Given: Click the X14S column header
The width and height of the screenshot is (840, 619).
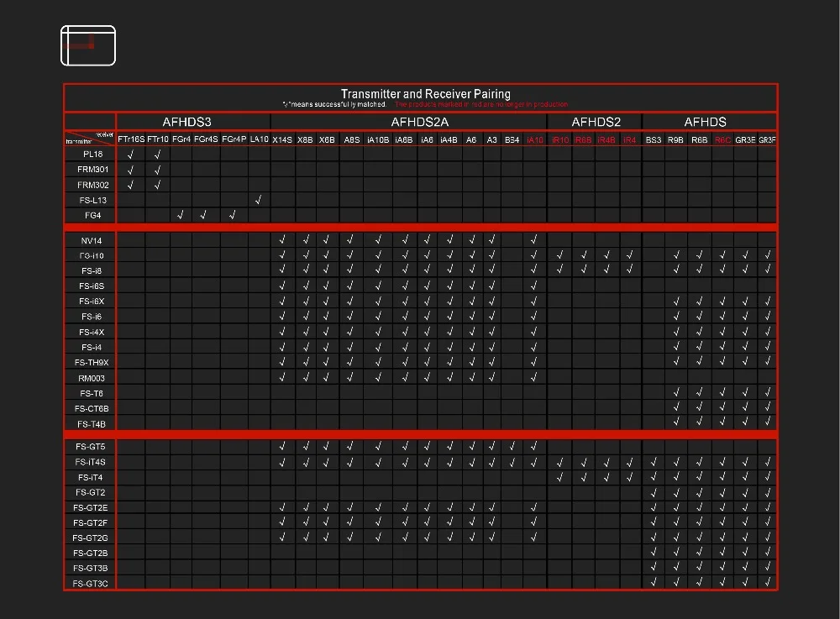Looking at the screenshot, I should [x=281, y=139].
